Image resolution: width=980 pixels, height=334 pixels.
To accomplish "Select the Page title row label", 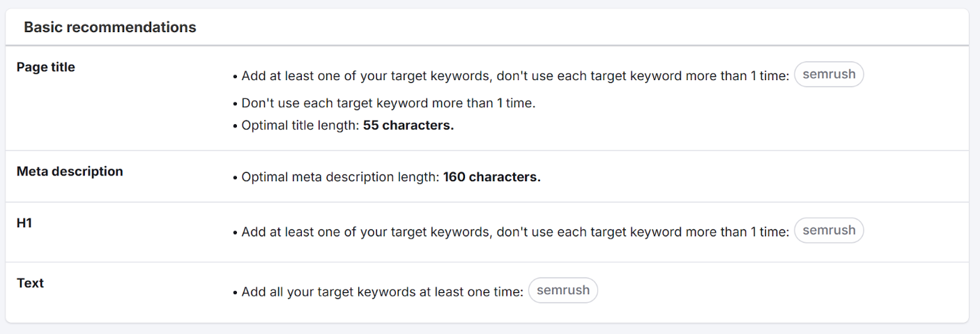I will 46,68.
